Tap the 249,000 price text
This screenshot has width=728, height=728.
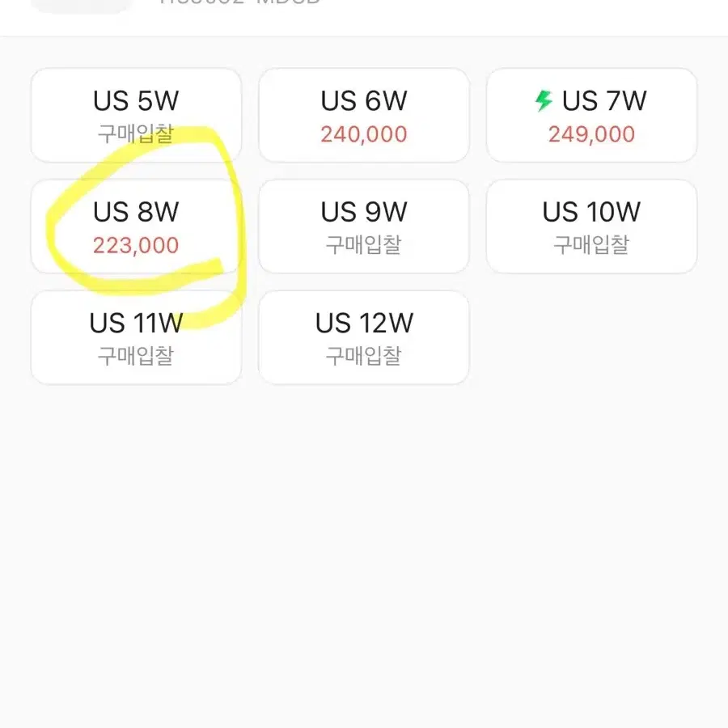(591, 134)
